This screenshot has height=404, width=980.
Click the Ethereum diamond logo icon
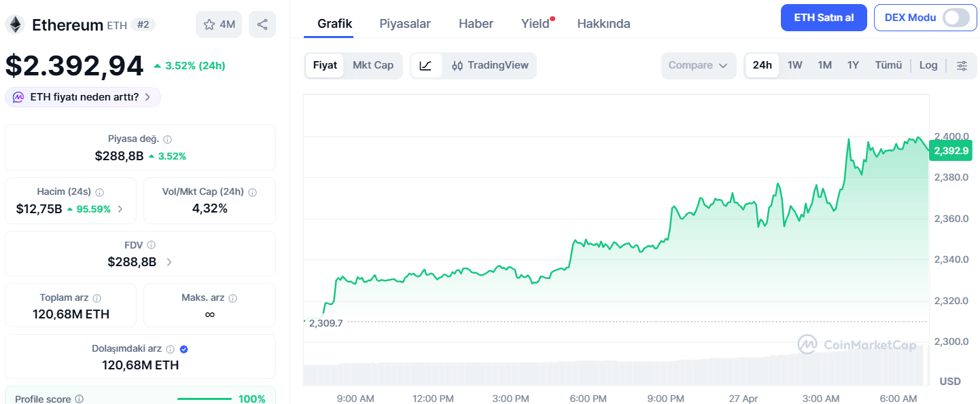coord(15,25)
